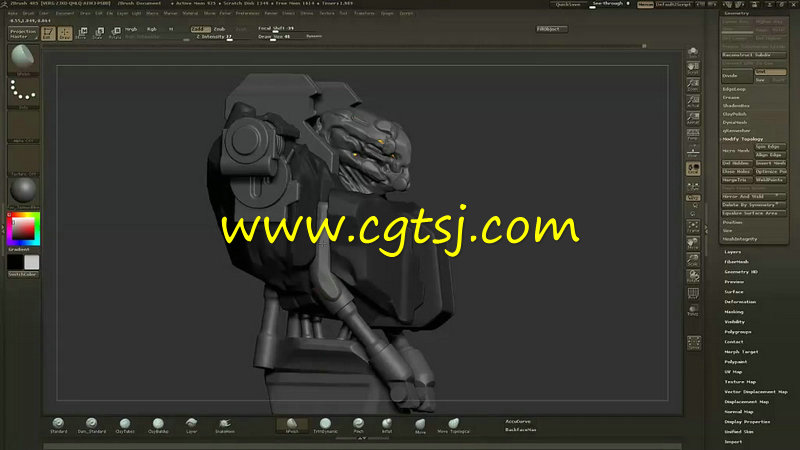Click the Insert Mesh button

pyautogui.click(x=770, y=163)
